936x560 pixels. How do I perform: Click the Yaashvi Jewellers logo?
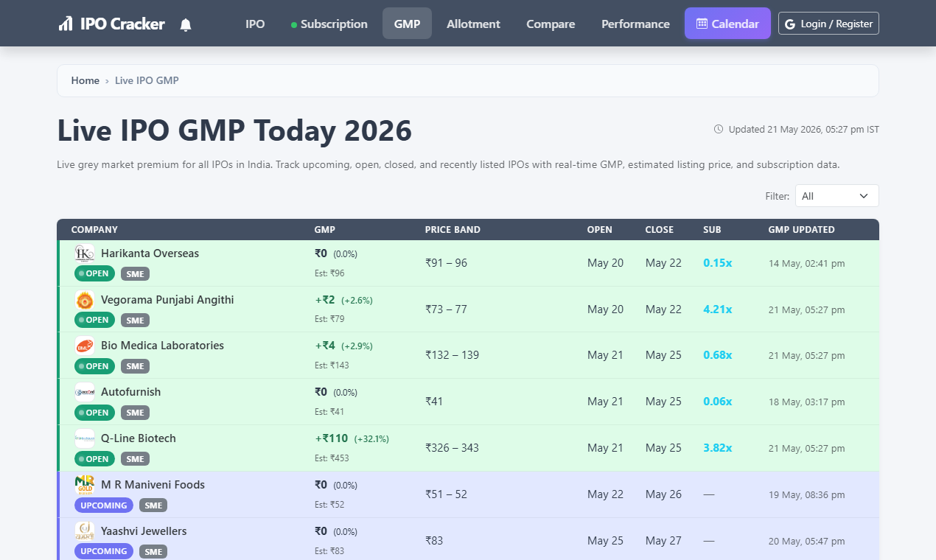pyautogui.click(x=85, y=531)
